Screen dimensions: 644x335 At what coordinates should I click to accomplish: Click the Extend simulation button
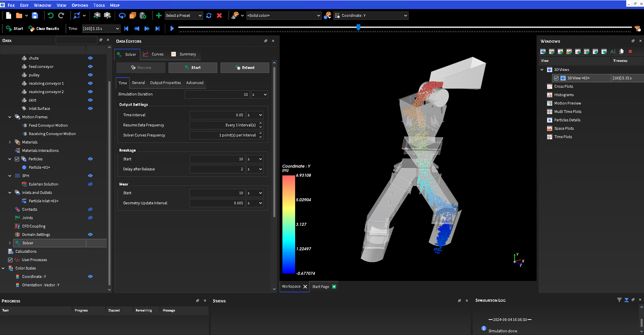pos(245,68)
